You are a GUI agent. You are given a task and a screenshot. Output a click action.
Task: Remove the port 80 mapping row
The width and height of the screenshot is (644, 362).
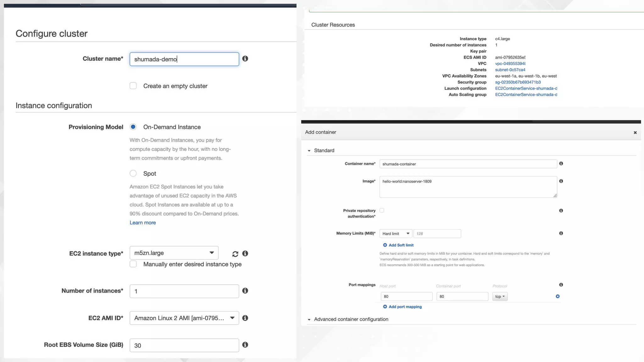click(558, 296)
